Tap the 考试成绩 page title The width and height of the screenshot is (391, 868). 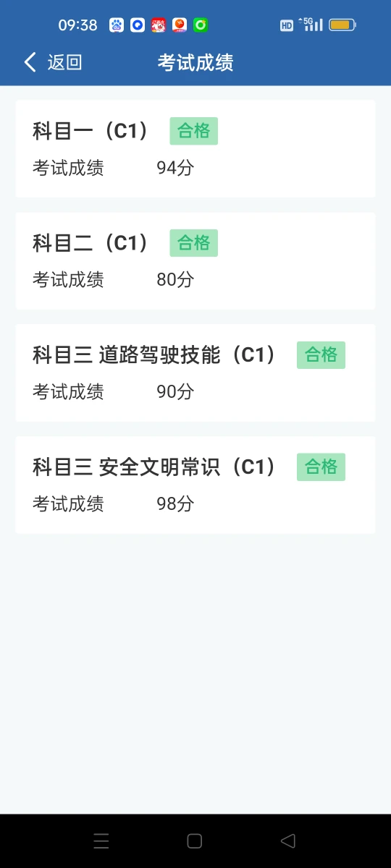click(x=195, y=62)
